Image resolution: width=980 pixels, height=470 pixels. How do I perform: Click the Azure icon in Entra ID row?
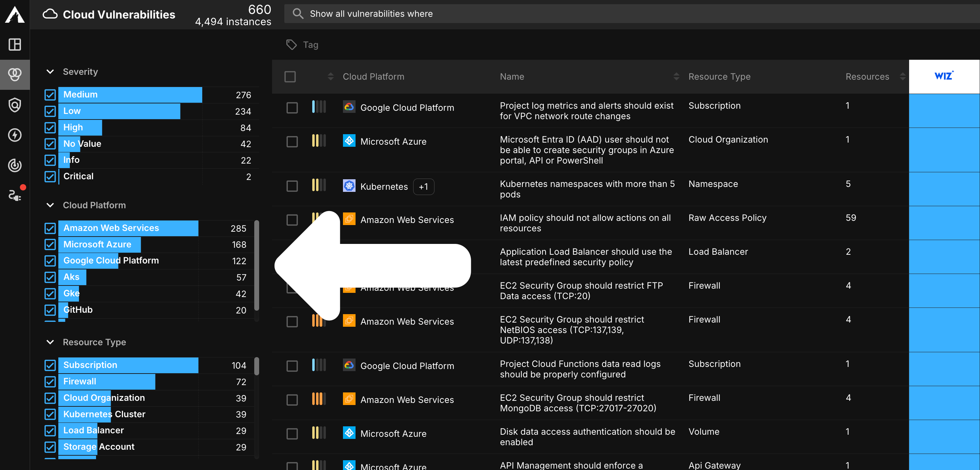pyautogui.click(x=349, y=141)
